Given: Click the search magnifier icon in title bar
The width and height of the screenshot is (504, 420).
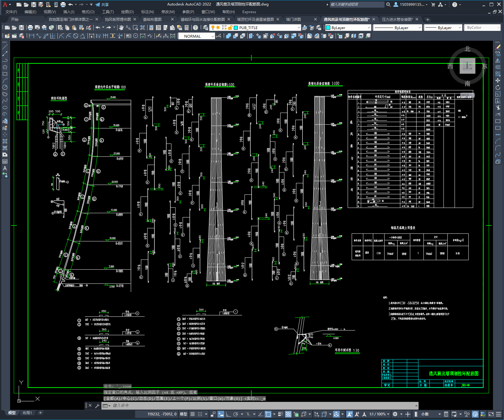Looking at the screenshot, I should 388,5.
